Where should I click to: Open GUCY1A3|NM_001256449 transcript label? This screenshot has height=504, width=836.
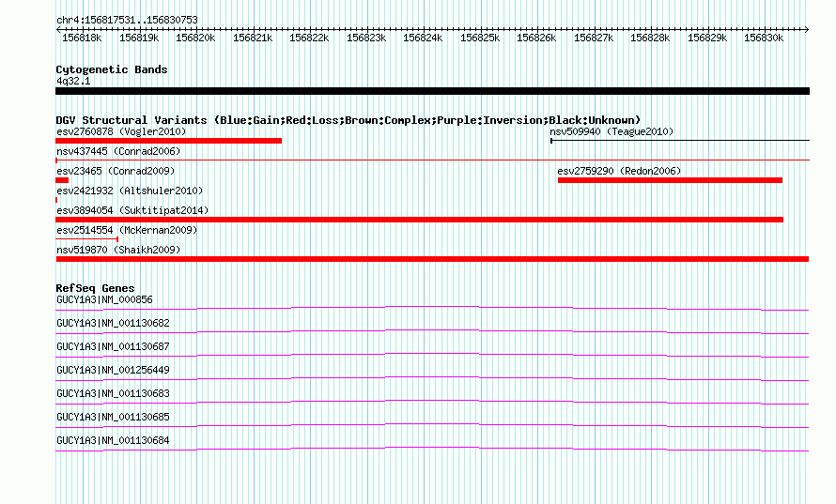pyautogui.click(x=113, y=371)
